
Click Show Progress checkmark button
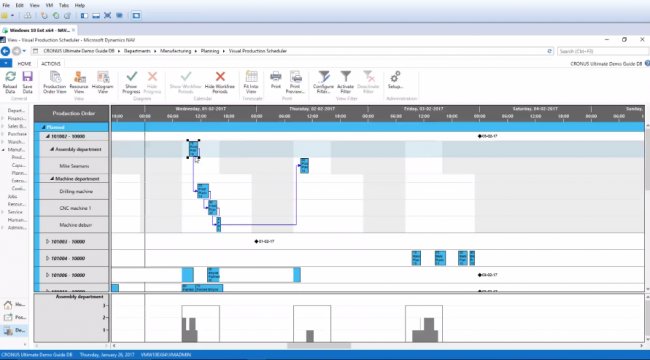pos(131,82)
